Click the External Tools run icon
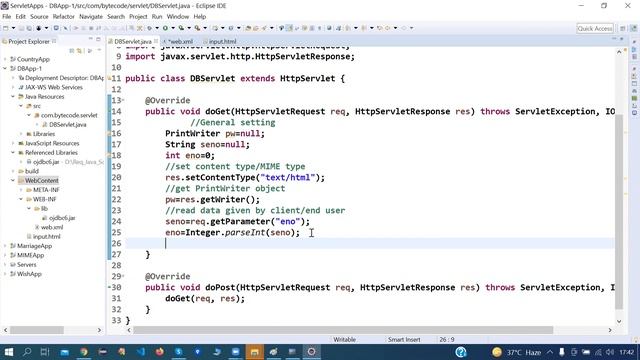 tap(197, 28)
